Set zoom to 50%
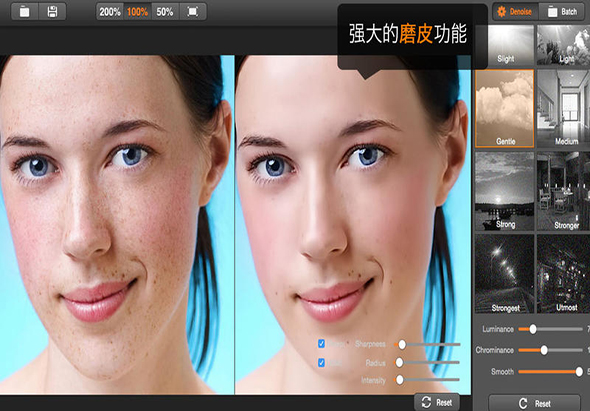590x411 pixels. (x=165, y=12)
